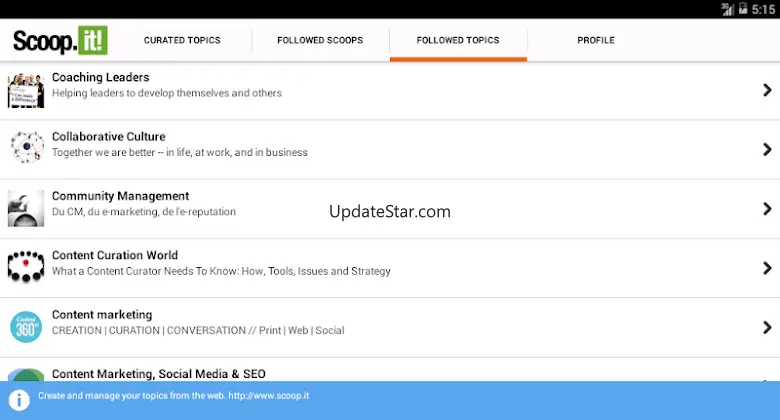The image size is (780, 420).
Task: Click 'Helping leaders to develop themselves' description
Action: point(167,93)
